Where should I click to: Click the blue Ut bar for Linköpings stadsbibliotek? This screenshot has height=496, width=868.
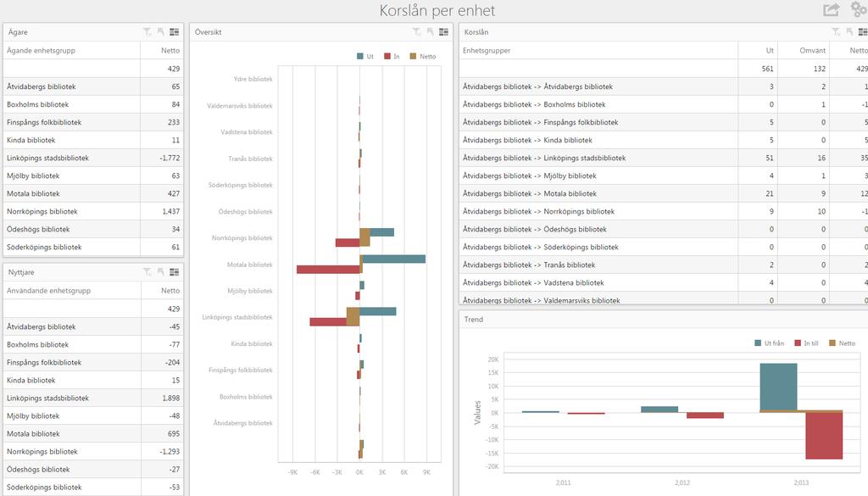pyautogui.click(x=378, y=311)
